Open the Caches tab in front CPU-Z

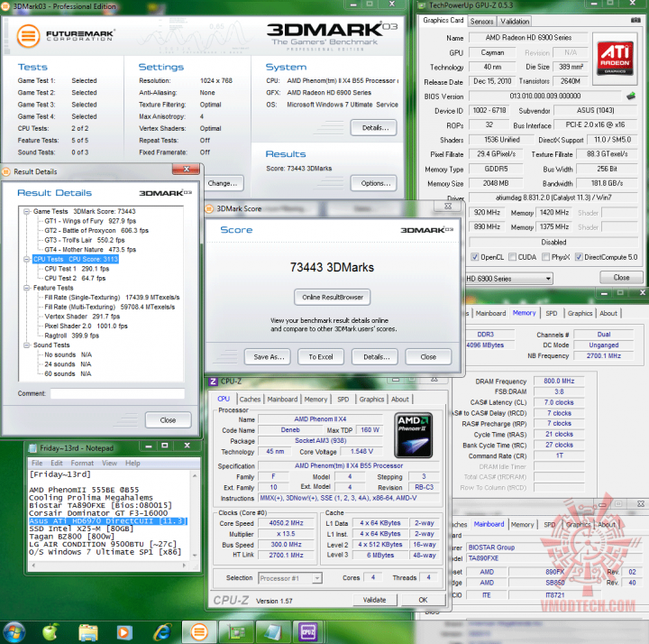250,400
